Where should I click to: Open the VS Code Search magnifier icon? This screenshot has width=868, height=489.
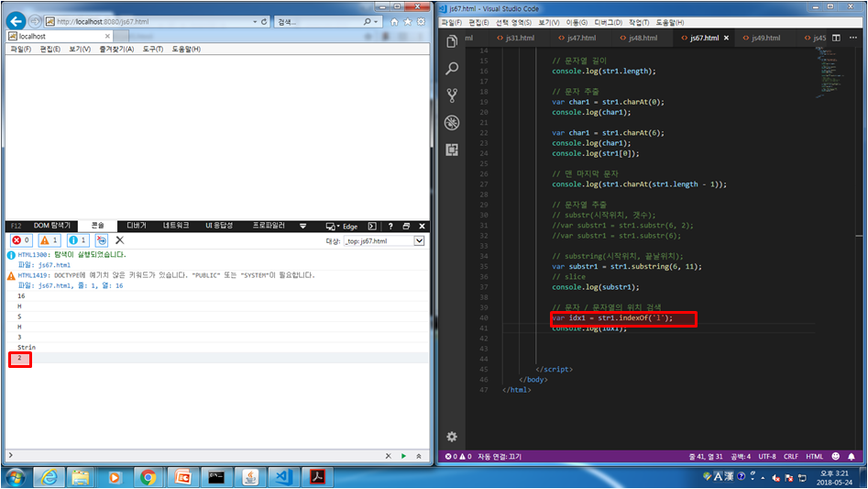pos(452,68)
